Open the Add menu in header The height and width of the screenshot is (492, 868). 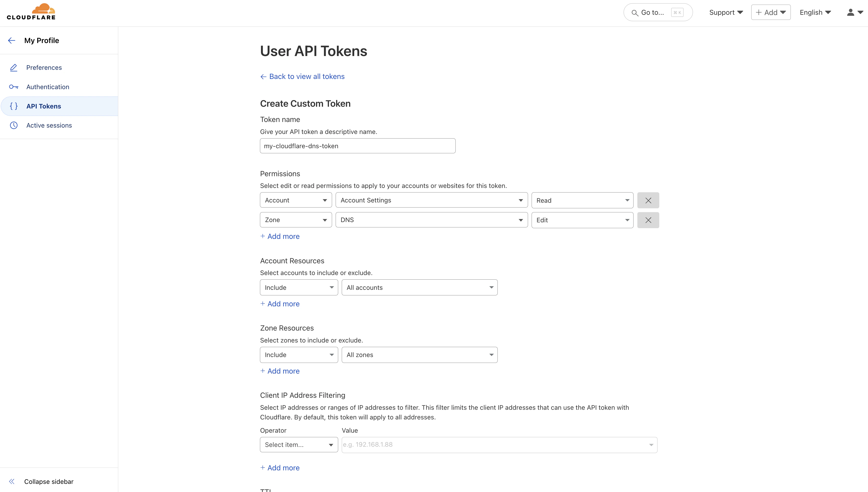click(x=771, y=12)
